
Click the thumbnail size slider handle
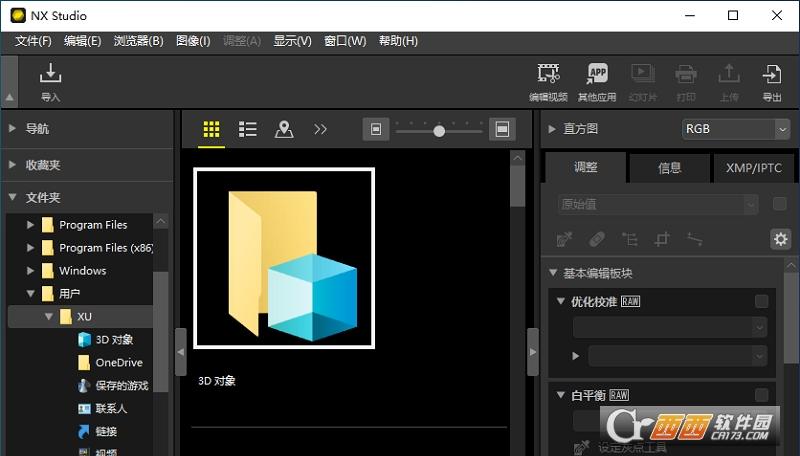(x=439, y=131)
